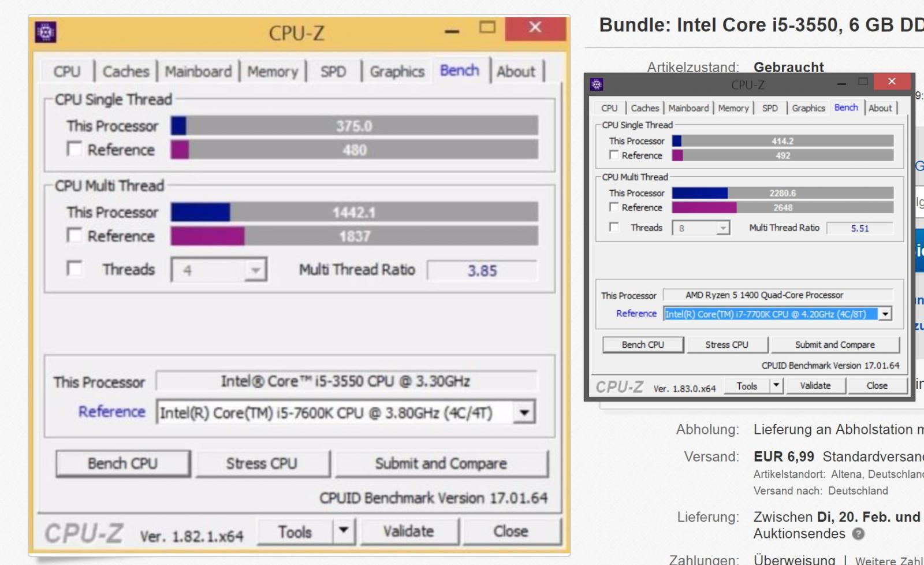The image size is (924, 565).
Task: Expand Tools arrow menu in large CPU-Z window
Action: point(344,530)
